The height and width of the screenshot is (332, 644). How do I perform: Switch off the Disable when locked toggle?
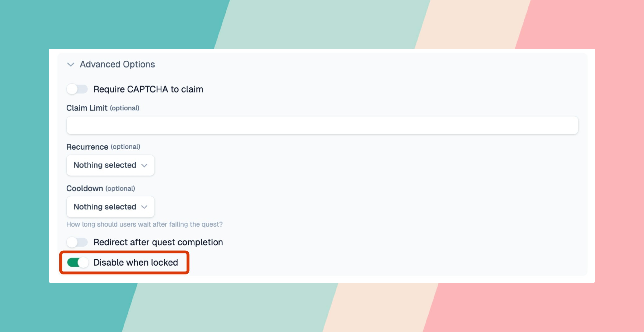pos(78,262)
